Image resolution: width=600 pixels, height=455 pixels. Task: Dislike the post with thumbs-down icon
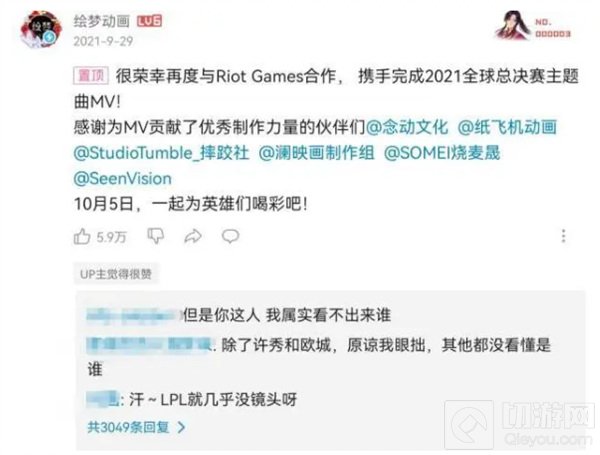pos(156,236)
